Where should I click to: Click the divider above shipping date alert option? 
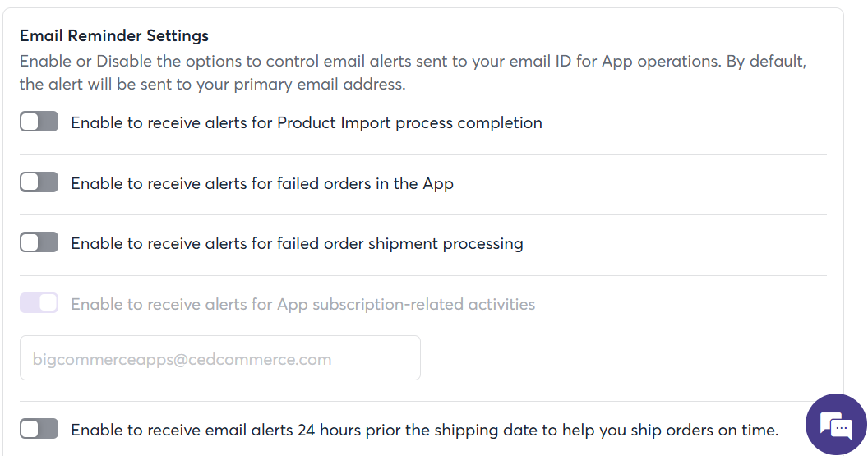(x=423, y=401)
